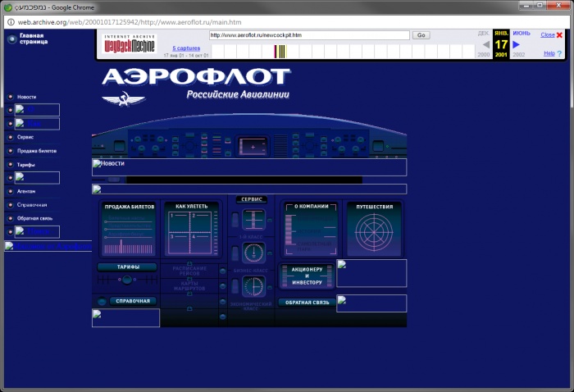This screenshot has width=574, height=392.
Task: Go to previous capture with left arrow
Action: [x=485, y=44]
